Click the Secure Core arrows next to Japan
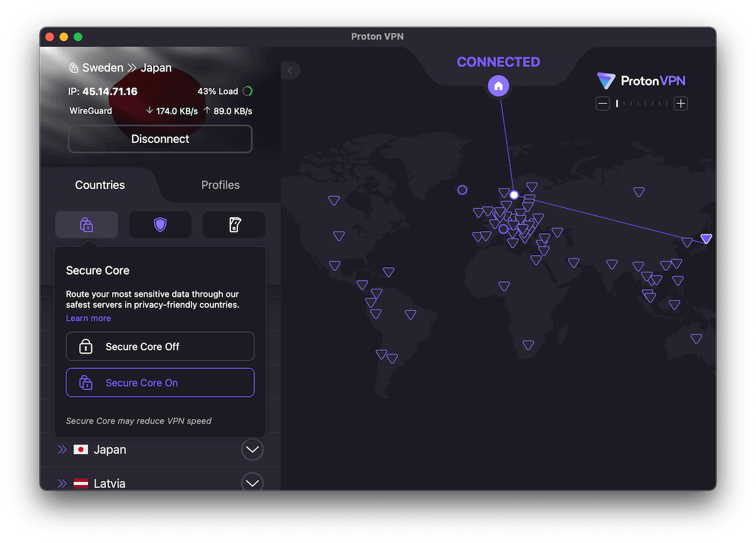Viewport: 756px width, 543px height. (x=62, y=450)
